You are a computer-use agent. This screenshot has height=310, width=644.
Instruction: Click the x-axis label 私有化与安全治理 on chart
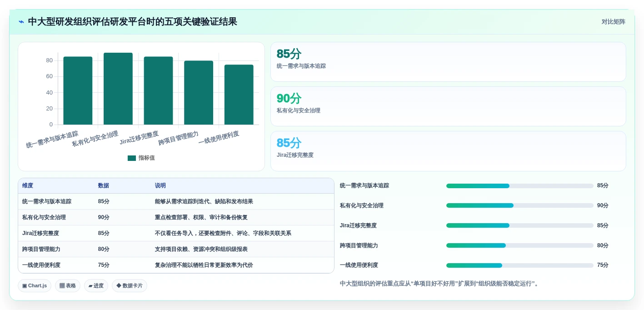95,139
